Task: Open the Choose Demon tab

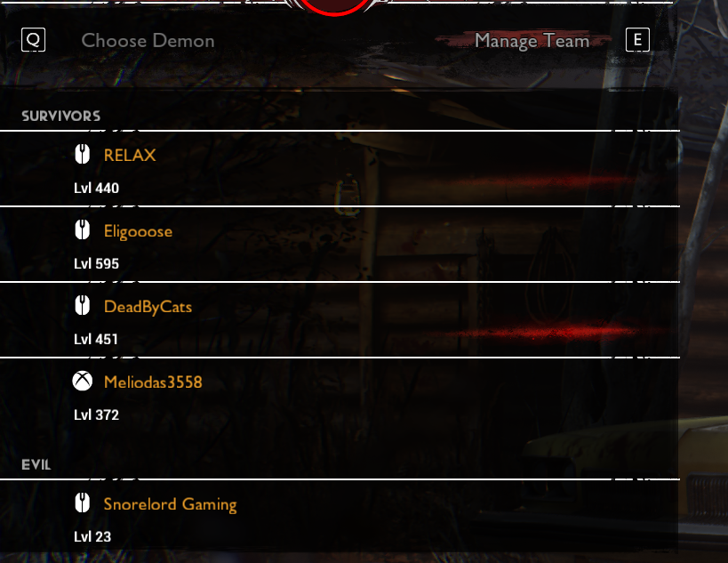Action: tap(148, 41)
